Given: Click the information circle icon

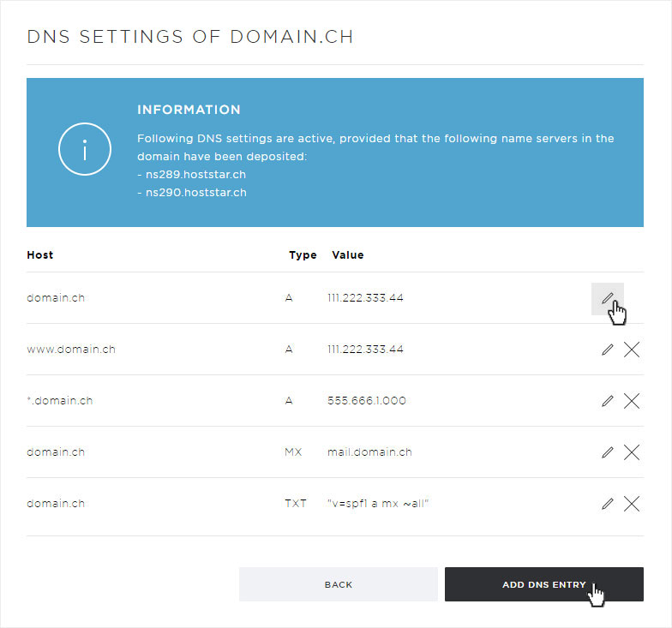Looking at the screenshot, I should point(85,149).
